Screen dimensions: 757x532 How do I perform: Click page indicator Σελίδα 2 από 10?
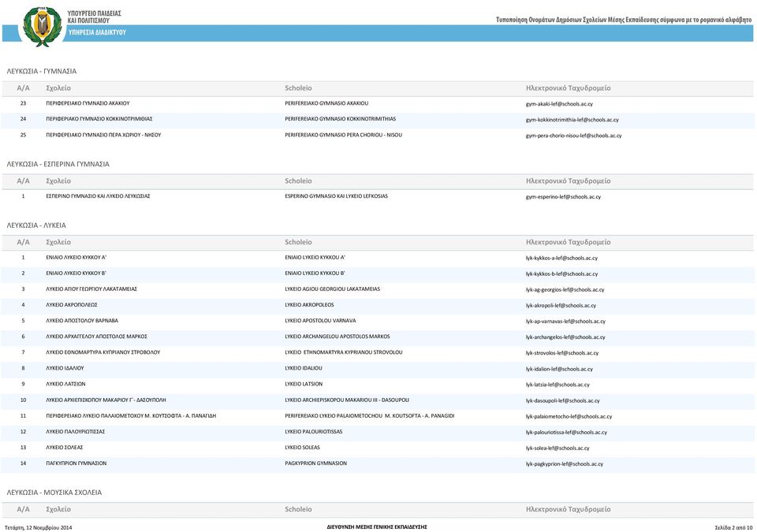click(x=734, y=527)
